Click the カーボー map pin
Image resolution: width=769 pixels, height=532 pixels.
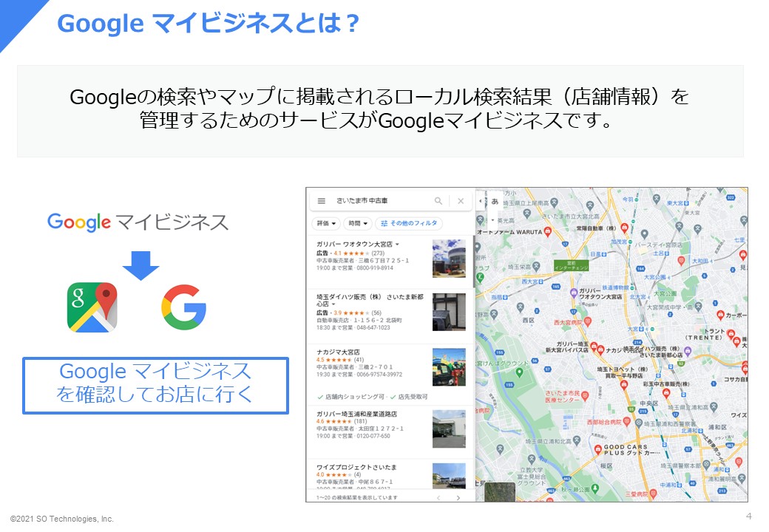(720, 316)
